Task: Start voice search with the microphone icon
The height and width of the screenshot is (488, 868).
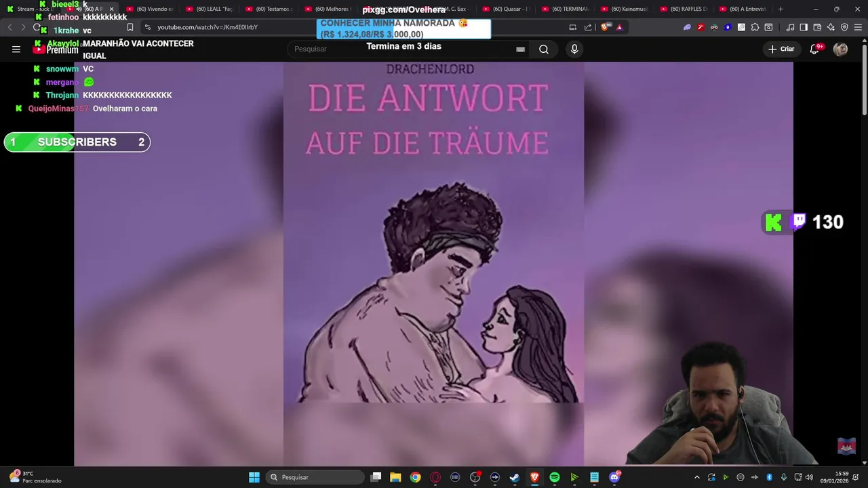Action: 574,49
